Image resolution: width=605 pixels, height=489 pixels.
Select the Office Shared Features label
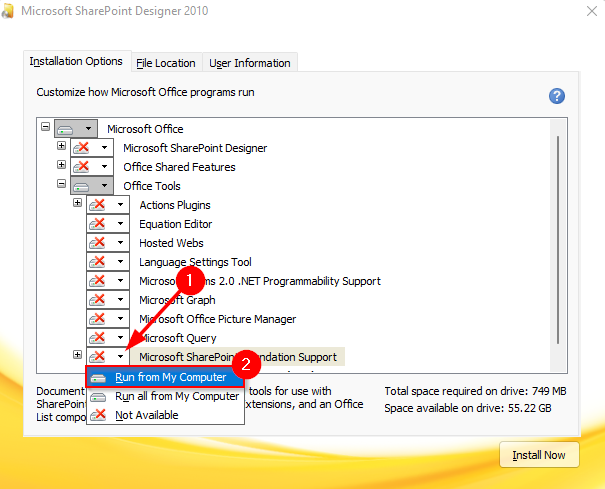click(x=179, y=167)
